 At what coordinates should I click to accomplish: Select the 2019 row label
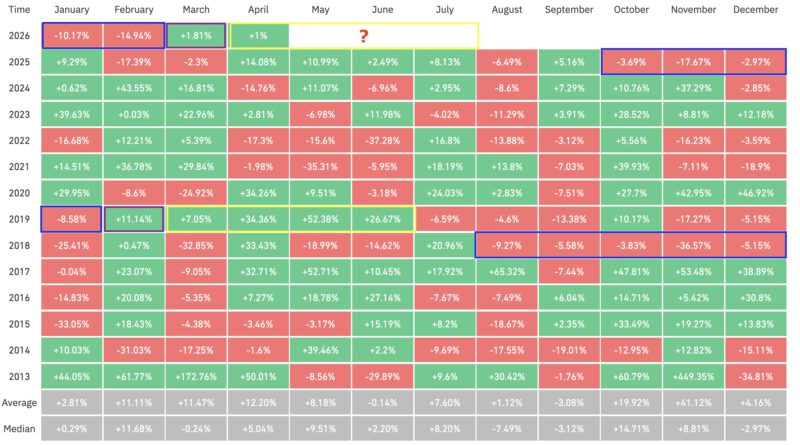[19, 218]
